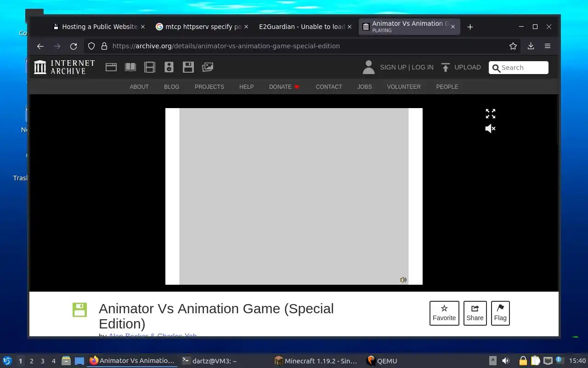This screenshot has width=588, height=368.
Task: Show site security padlock info
Action: [x=104, y=46]
